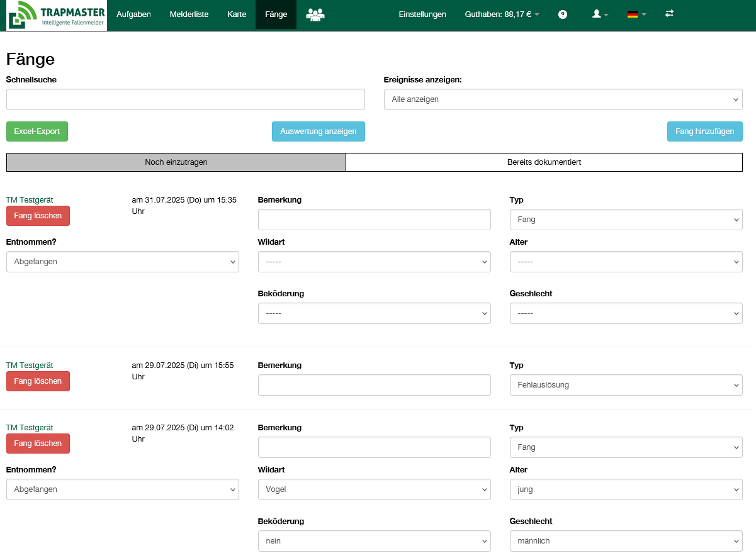The image size is (756, 558).
Task: Switch to Bereits dokumentiert tab
Action: point(544,162)
